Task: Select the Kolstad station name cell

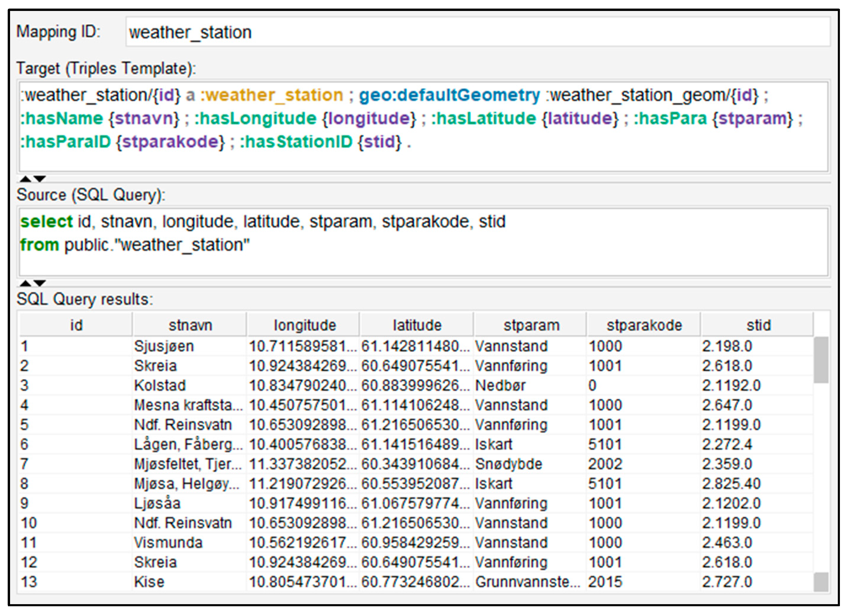Action: [x=160, y=385]
